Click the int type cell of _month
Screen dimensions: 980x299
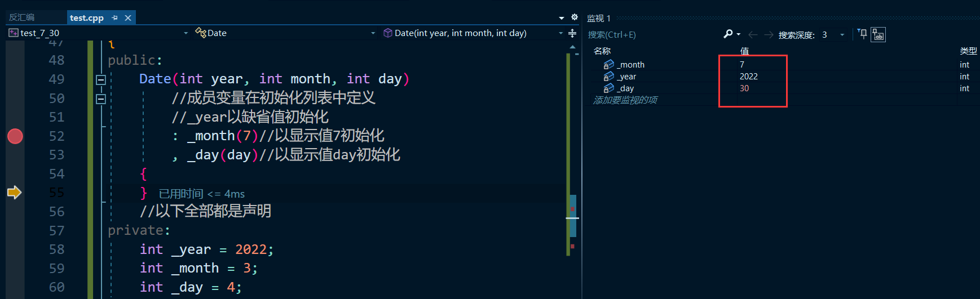(964, 65)
